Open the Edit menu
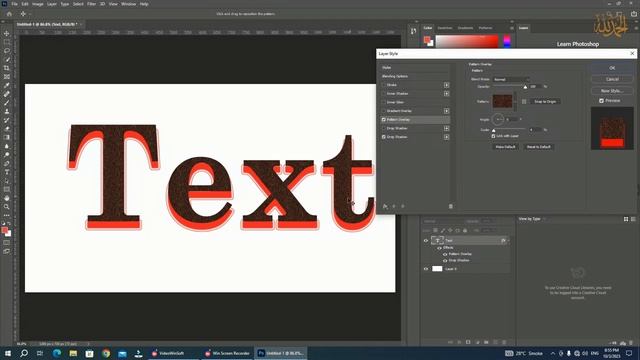Screen dimensions: 640x360 tap(25, 4)
